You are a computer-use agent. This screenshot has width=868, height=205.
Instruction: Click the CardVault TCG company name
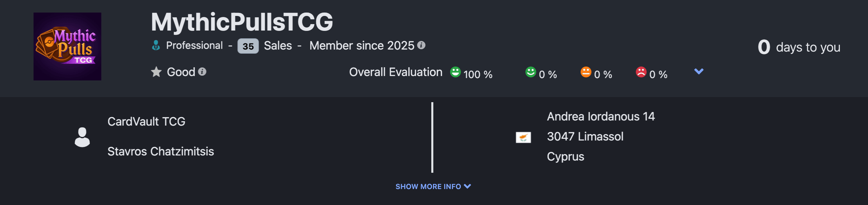click(x=146, y=122)
